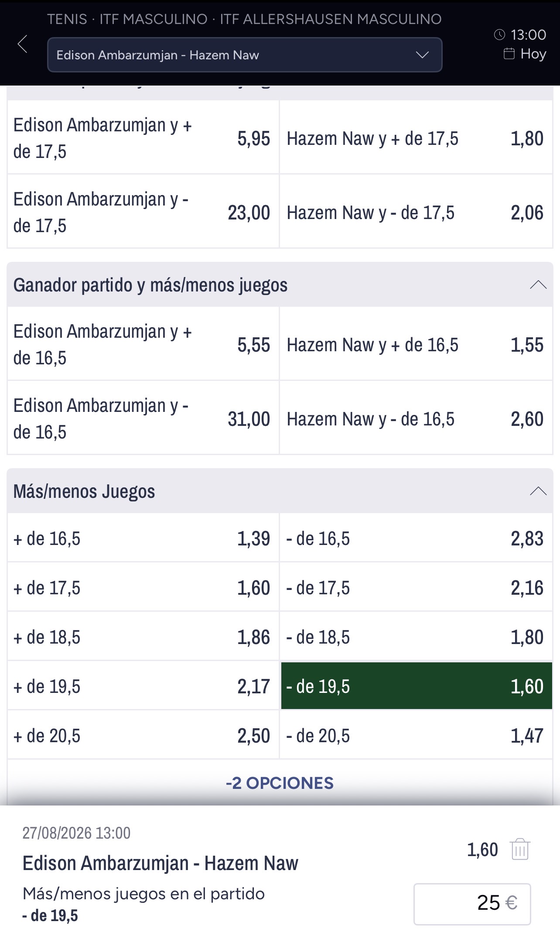Viewport: 560px width, 932px height.
Task: Edit the 25 € stake field
Action: [472, 904]
